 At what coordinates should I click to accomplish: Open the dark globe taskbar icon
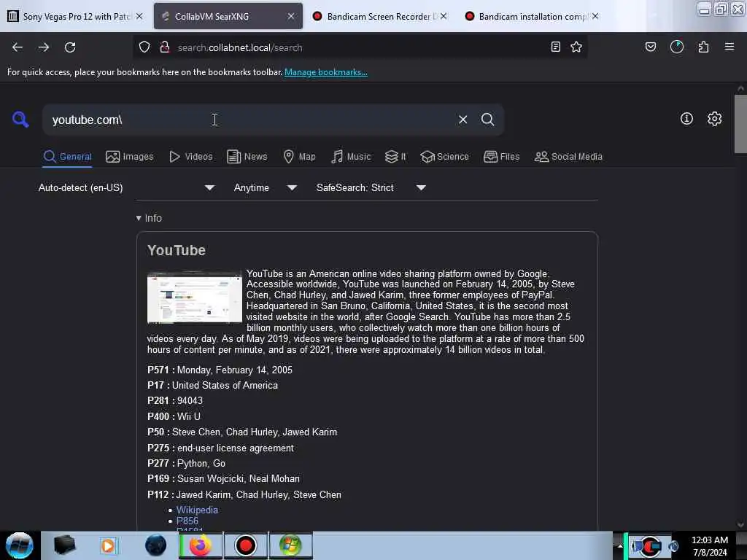(x=156, y=545)
